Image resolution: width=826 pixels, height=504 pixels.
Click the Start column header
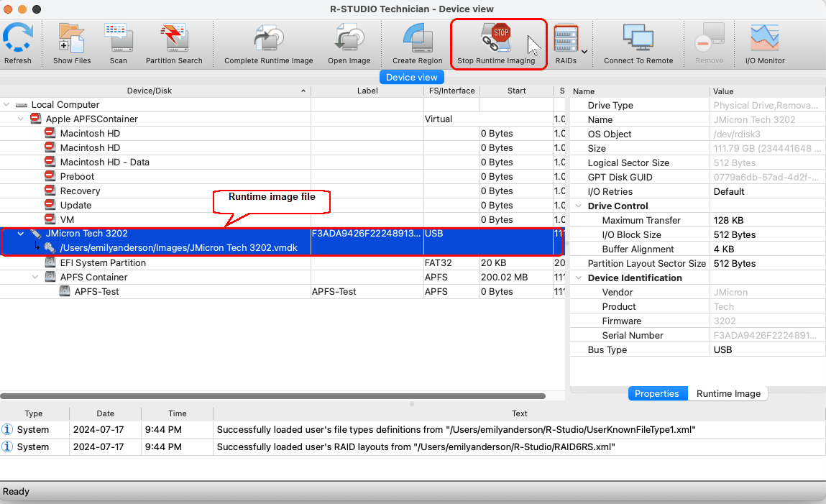516,91
